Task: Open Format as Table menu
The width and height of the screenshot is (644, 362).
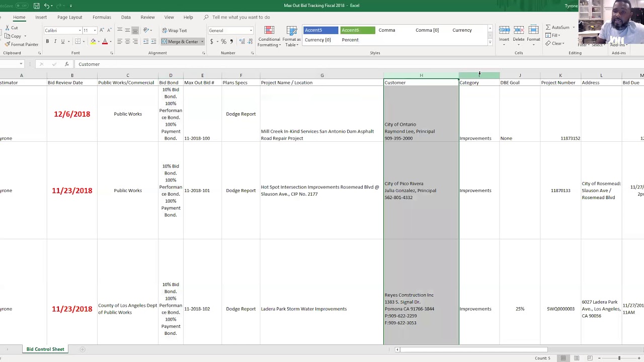Action: (292, 36)
